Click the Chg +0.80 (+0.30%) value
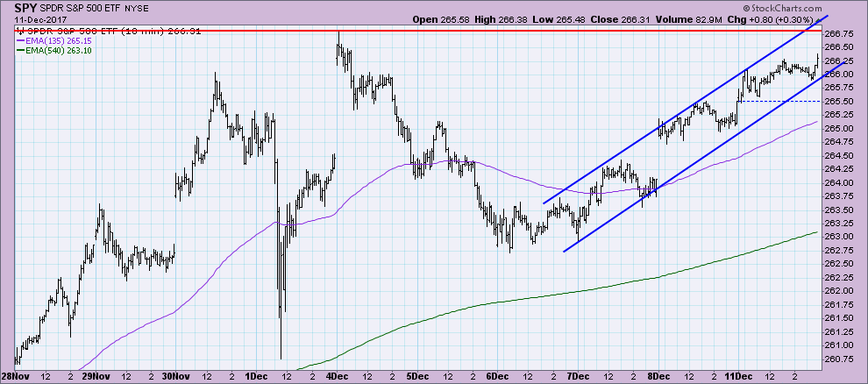The width and height of the screenshot is (868, 384). click(x=771, y=19)
